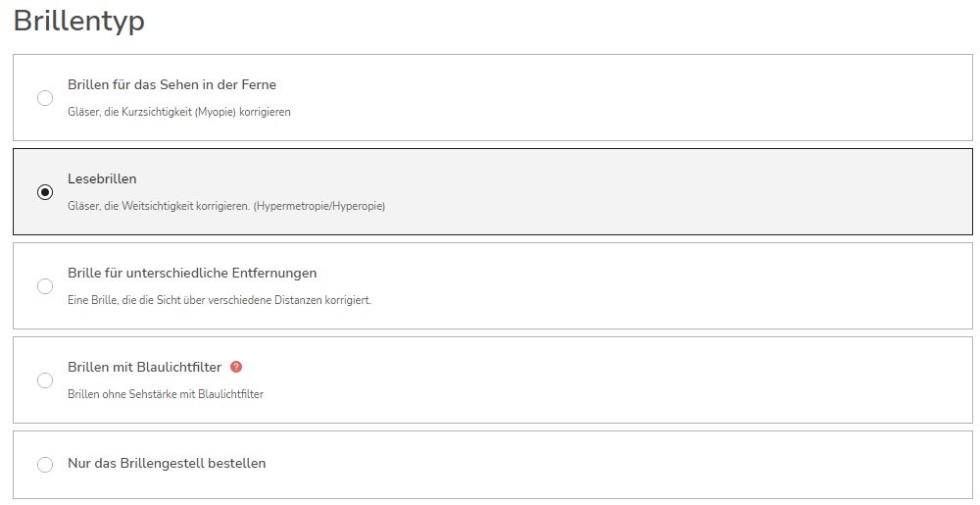Click the 'Brille für unterschiedliche Entfernungen' heading text
The height and width of the screenshot is (505, 980).
[x=192, y=274]
